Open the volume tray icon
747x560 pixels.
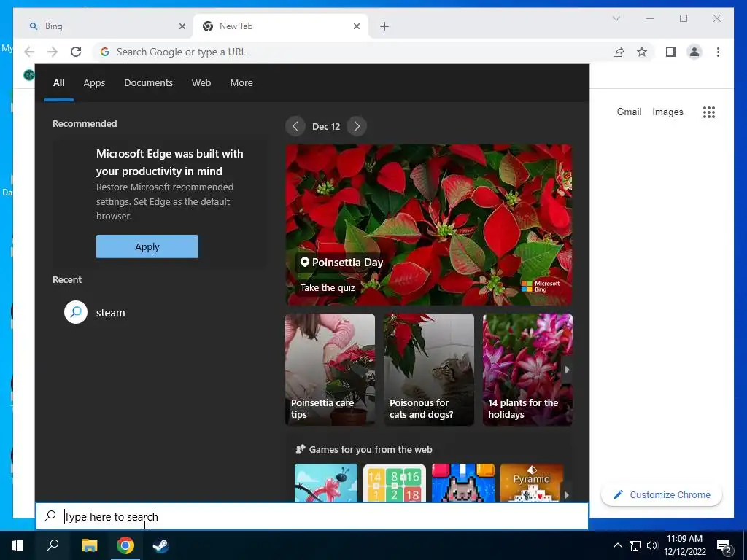pos(652,545)
